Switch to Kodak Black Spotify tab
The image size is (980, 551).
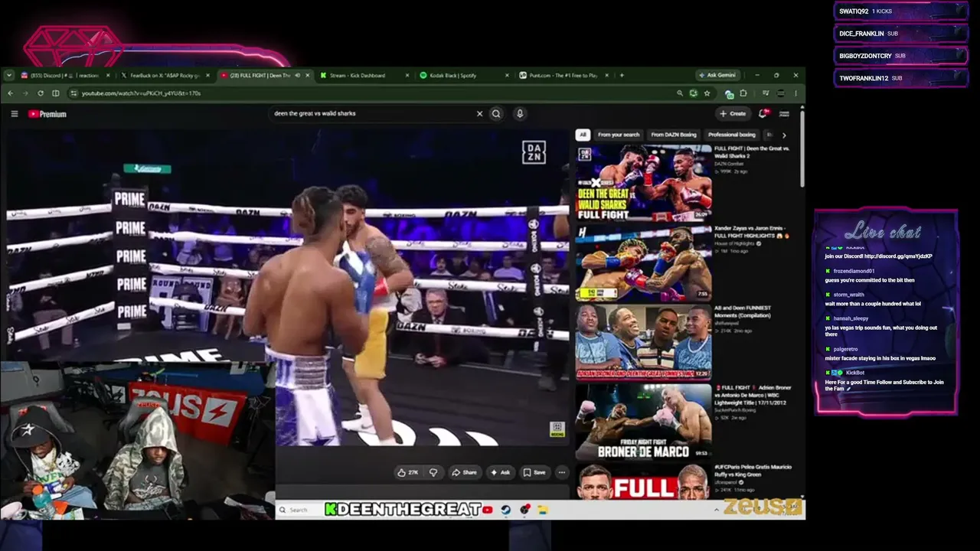click(x=464, y=76)
